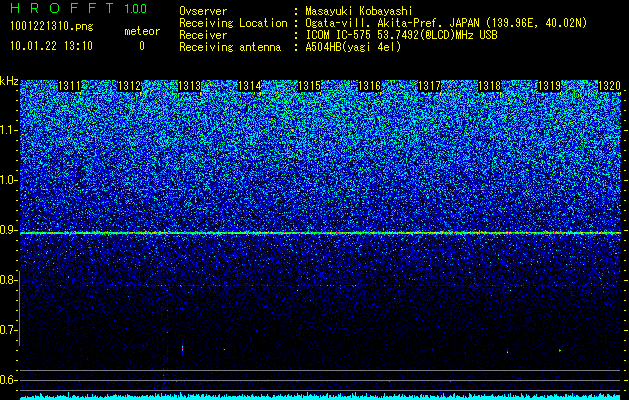Click the 1314 time marker
The image size is (629, 400).
(250, 86)
